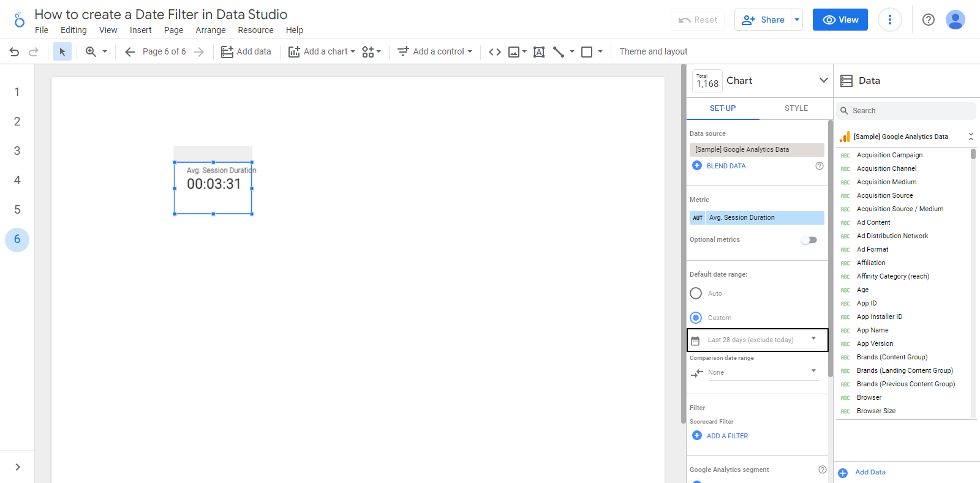Image resolution: width=980 pixels, height=483 pixels.
Task: Select the Auto date range radio
Action: click(x=696, y=293)
